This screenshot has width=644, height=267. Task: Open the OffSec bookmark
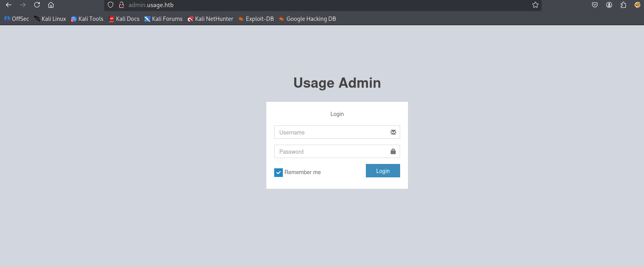17,19
